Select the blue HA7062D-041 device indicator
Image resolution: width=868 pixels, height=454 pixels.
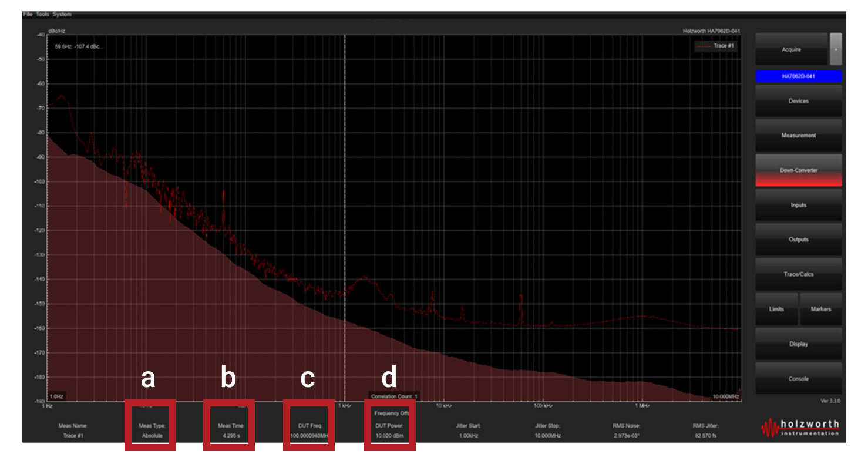coord(798,76)
